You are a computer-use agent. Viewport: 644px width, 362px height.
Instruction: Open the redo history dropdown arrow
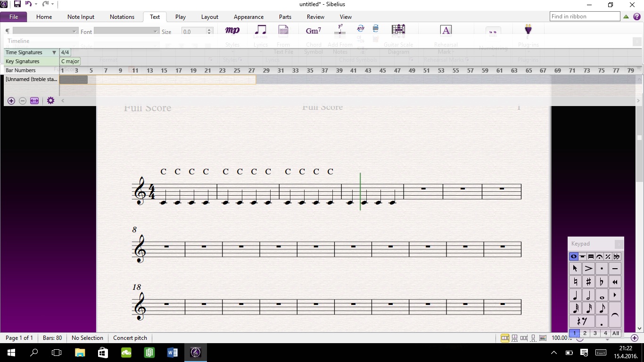[x=52, y=4]
